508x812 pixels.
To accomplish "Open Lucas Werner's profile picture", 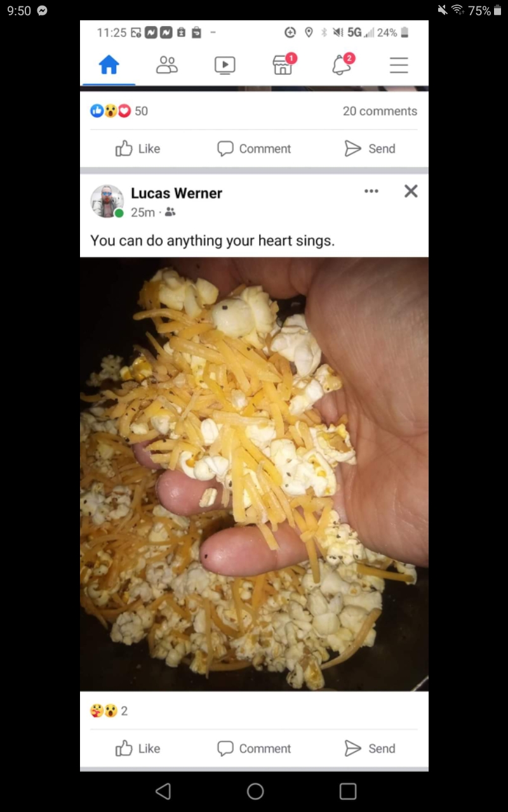I will pyautogui.click(x=107, y=201).
